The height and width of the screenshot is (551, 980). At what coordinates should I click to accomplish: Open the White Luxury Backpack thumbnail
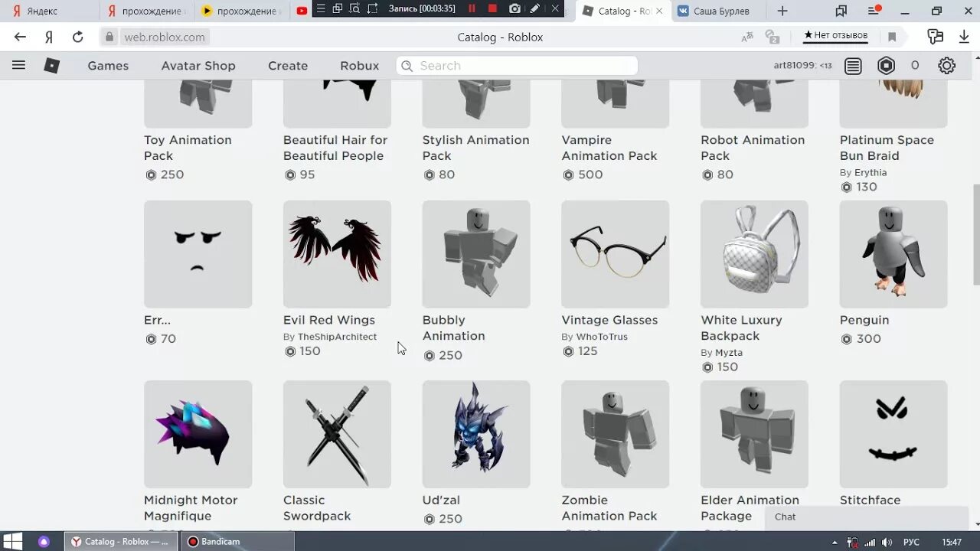(x=754, y=254)
